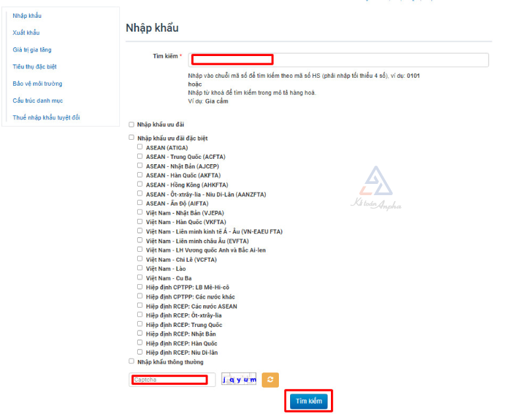
Task: Select Hiệp định RCEP: Trung Quốc checkbox
Action: [140, 324]
